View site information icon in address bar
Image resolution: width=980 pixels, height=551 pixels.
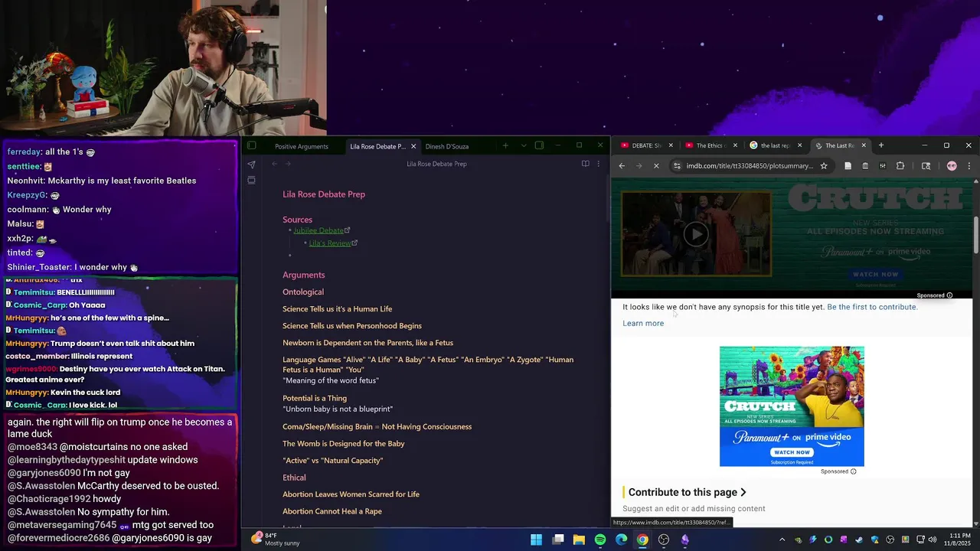click(x=677, y=166)
